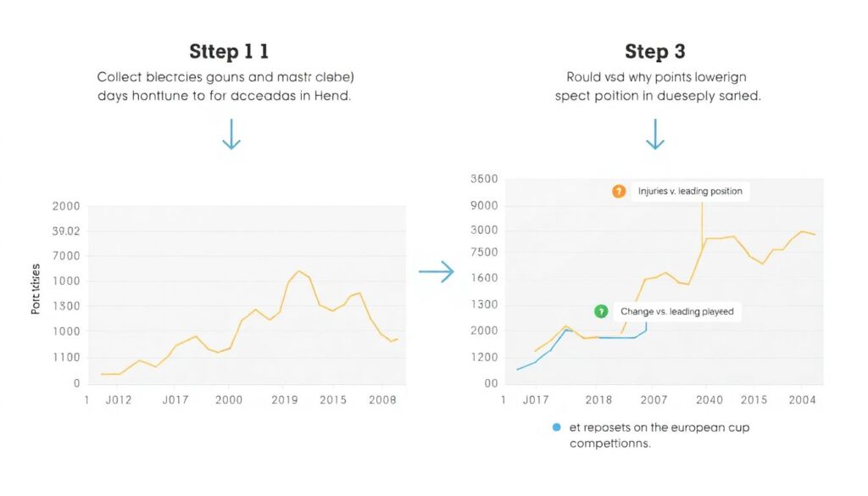868x496 pixels.
Task: Click the vertical y-axis title on left chart
Action: click(36, 289)
